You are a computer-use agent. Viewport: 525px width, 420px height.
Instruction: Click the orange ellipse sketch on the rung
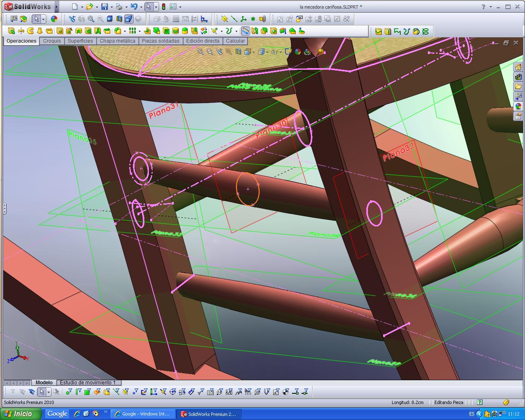(x=248, y=189)
